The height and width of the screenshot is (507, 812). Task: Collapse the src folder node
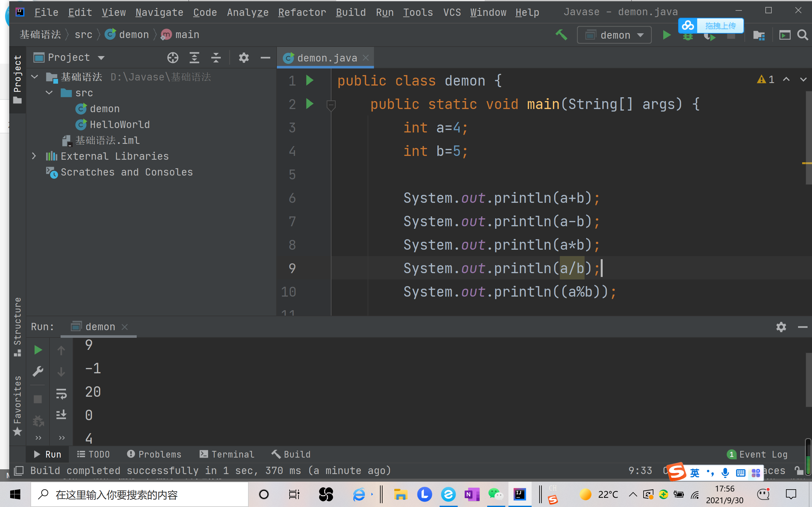pos(49,93)
